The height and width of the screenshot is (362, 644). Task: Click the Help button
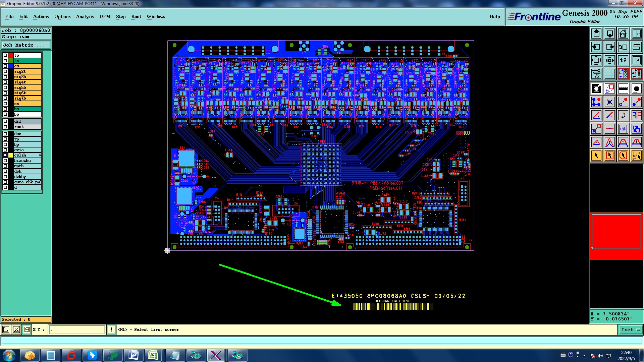(x=494, y=16)
